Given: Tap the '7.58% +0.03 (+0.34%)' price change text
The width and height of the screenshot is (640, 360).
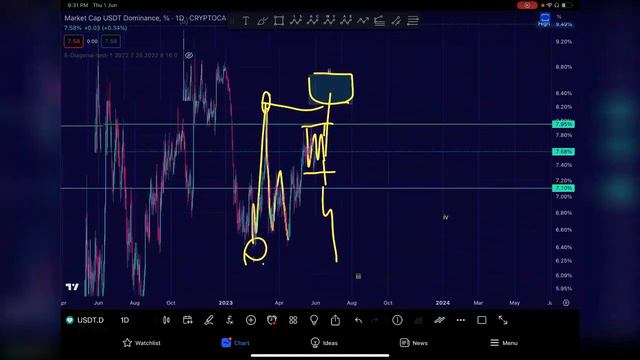Looking at the screenshot, I should click(x=96, y=28).
